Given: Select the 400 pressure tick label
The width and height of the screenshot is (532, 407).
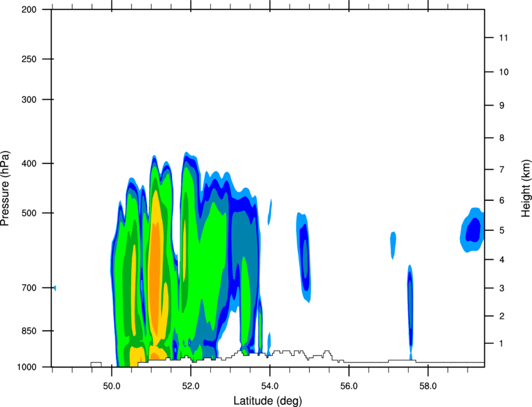Looking at the screenshot, I should [x=29, y=163].
